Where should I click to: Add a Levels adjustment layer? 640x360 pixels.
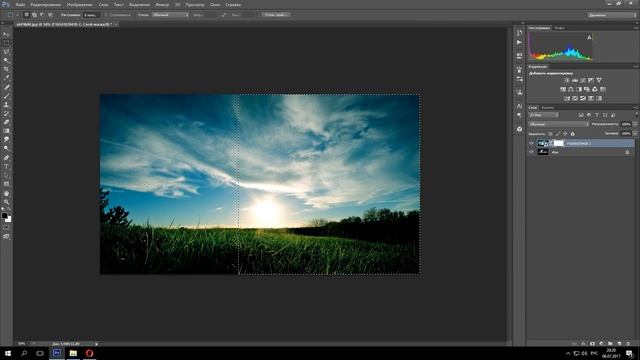pyautogui.click(x=575, y=80)
